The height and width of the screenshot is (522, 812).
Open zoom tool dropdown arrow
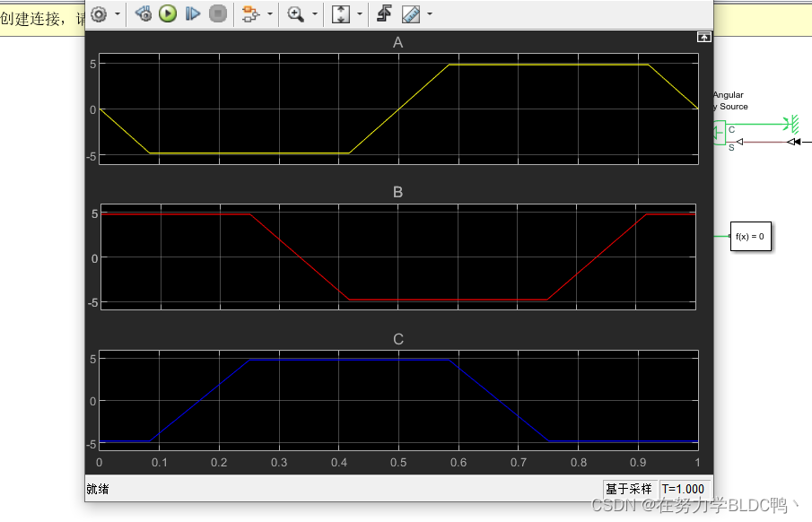tap(315, 14)
